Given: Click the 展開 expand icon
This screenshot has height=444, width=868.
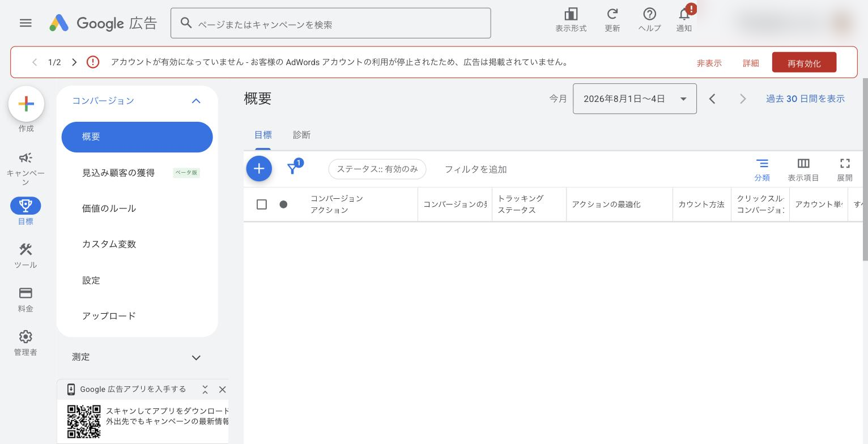Looking at the screenshot, I should coord(845,169).
